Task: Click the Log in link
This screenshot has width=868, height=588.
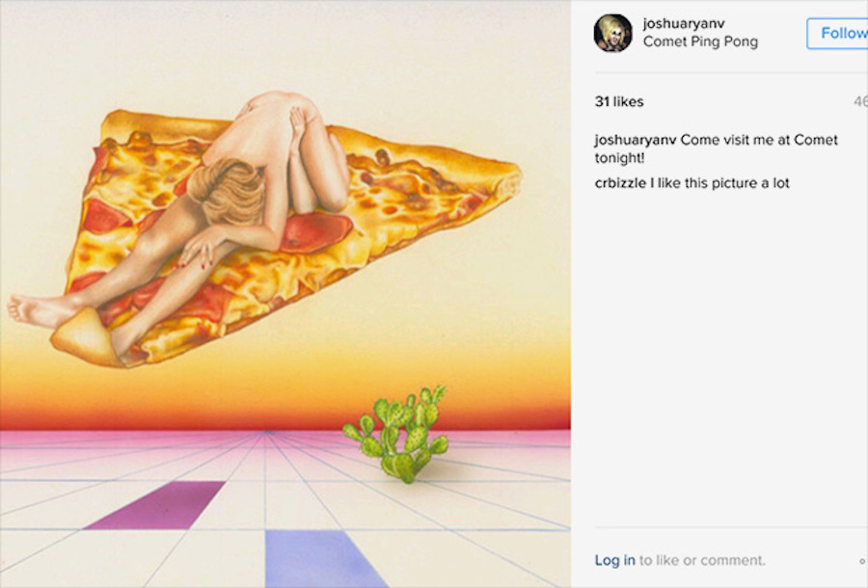Action: click(614, 560)
